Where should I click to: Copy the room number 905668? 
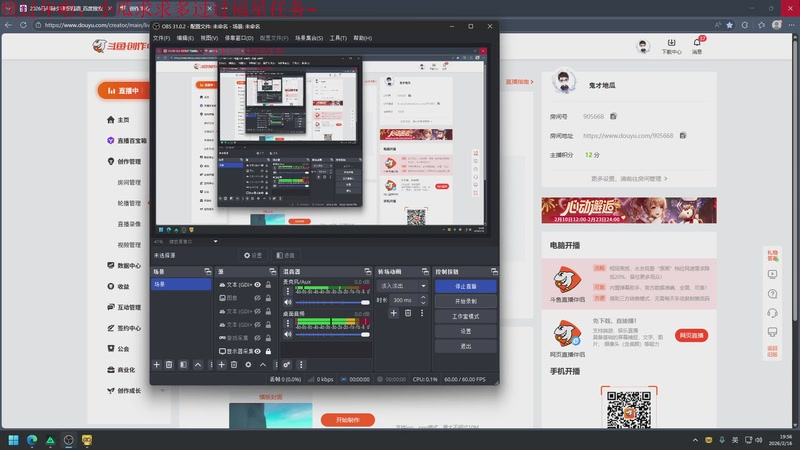tap(613, 116)
